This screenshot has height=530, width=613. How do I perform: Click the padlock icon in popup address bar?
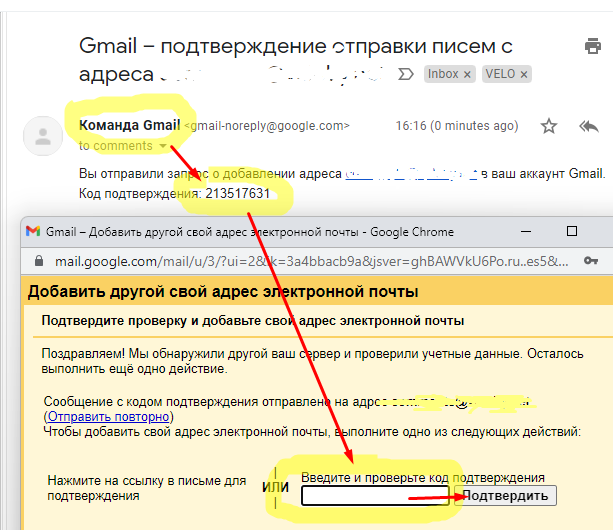(x=39, y=261)
